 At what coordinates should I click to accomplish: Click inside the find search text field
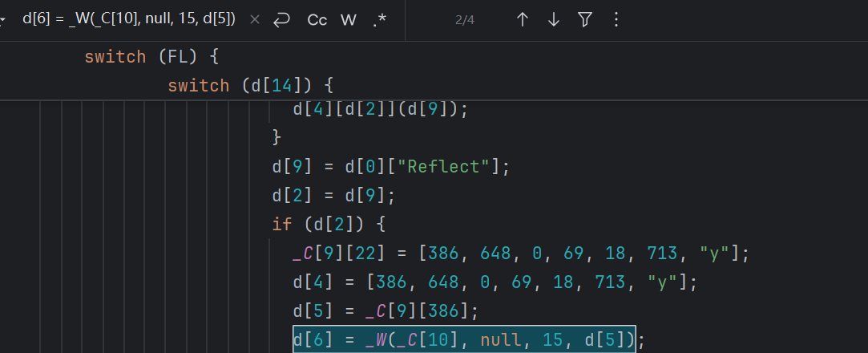point(129,19)
